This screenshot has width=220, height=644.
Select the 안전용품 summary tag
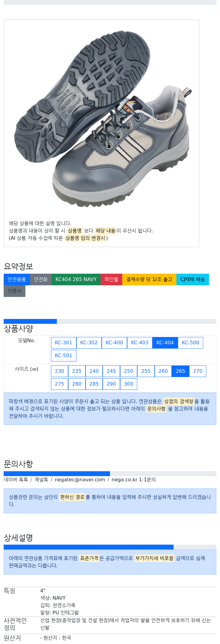click(x=17, y=279)
